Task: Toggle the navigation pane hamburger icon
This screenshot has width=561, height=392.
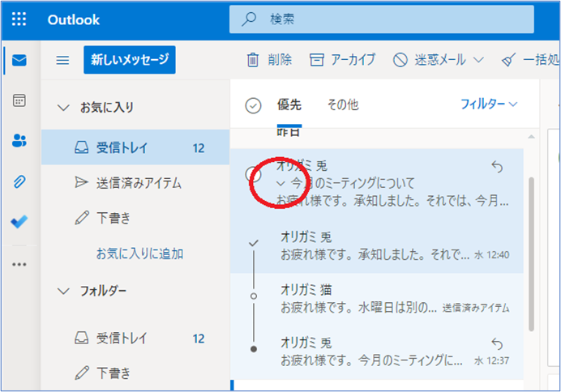Action: 62,60
